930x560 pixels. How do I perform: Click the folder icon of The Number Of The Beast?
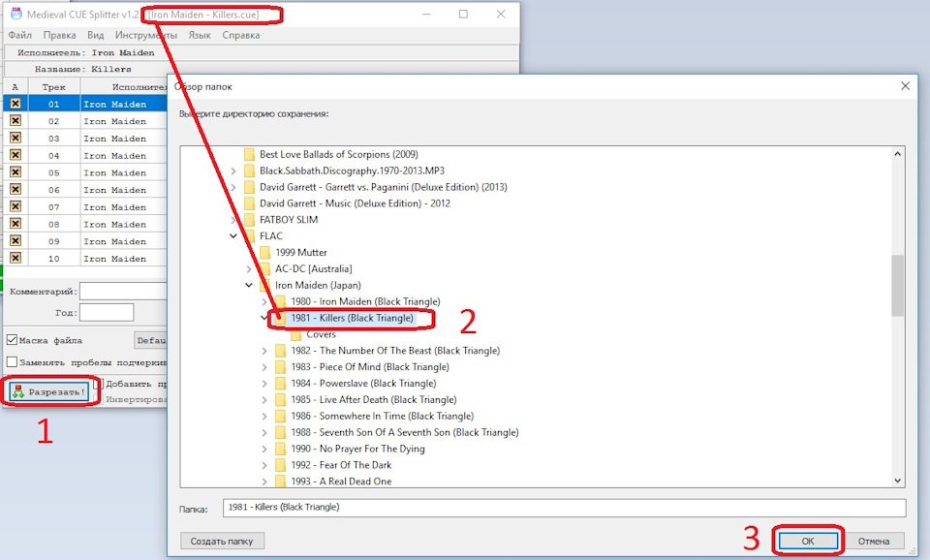(281, 351)
